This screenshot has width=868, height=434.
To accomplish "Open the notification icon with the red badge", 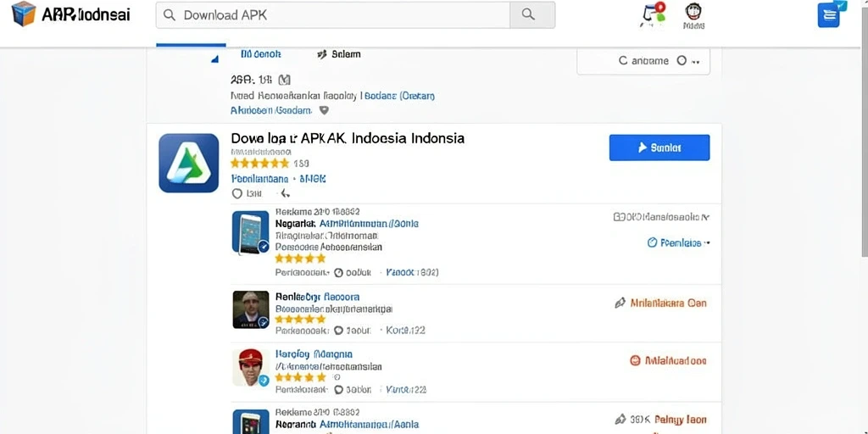I will (652, 14).
